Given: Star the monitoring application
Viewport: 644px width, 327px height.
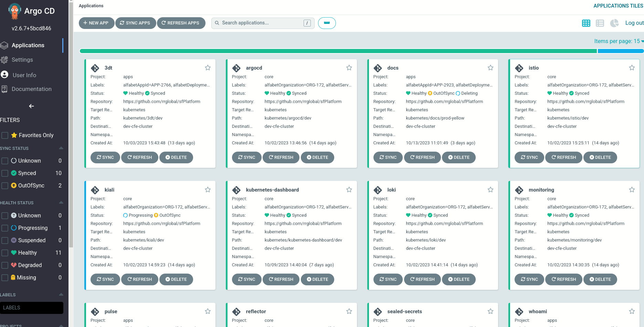Looking at the screenshot, I should tap(632, 190).
